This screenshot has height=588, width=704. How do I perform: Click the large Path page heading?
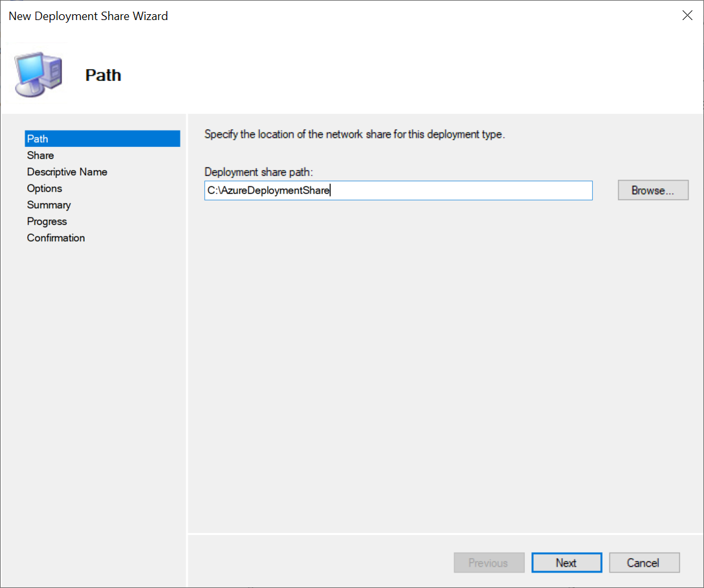point(104,75)
